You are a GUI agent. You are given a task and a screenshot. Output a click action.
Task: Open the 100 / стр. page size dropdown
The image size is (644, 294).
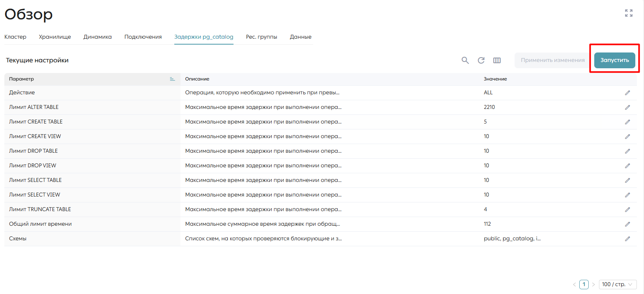618,284
